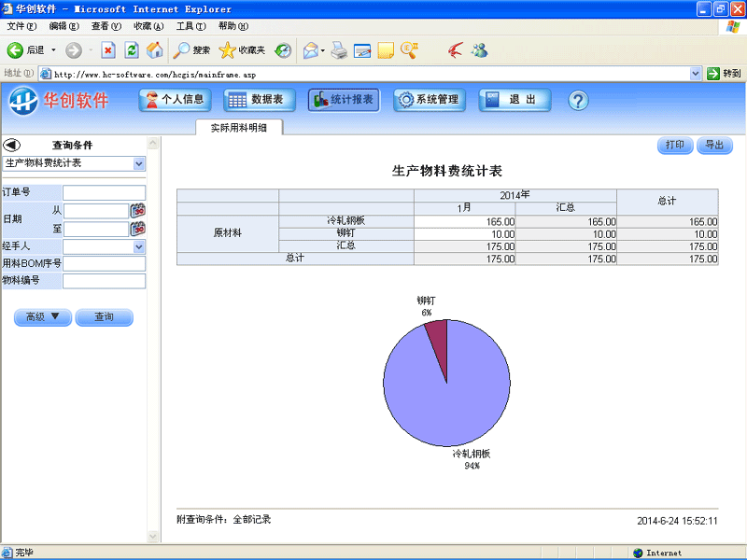The height and width of the screenshot is (560, 747).
Task: Click inside the 订单号 input field
Action: coord(103,192)
